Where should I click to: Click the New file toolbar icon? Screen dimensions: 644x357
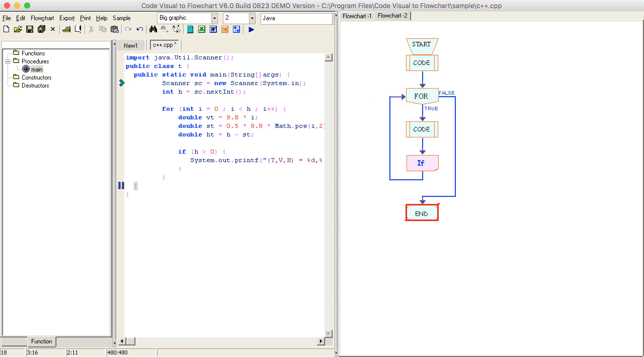click(6, 29)
